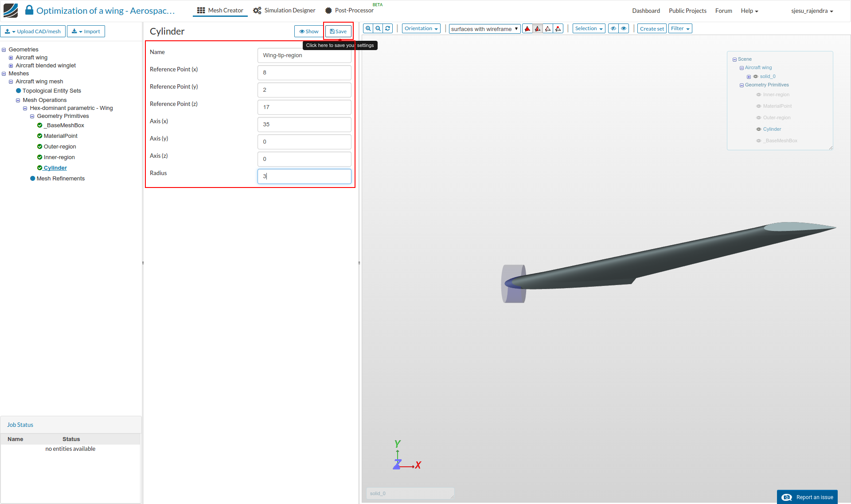Click the Radius input field
This screenshot has width=851, height=504.
tap(304, 176)
